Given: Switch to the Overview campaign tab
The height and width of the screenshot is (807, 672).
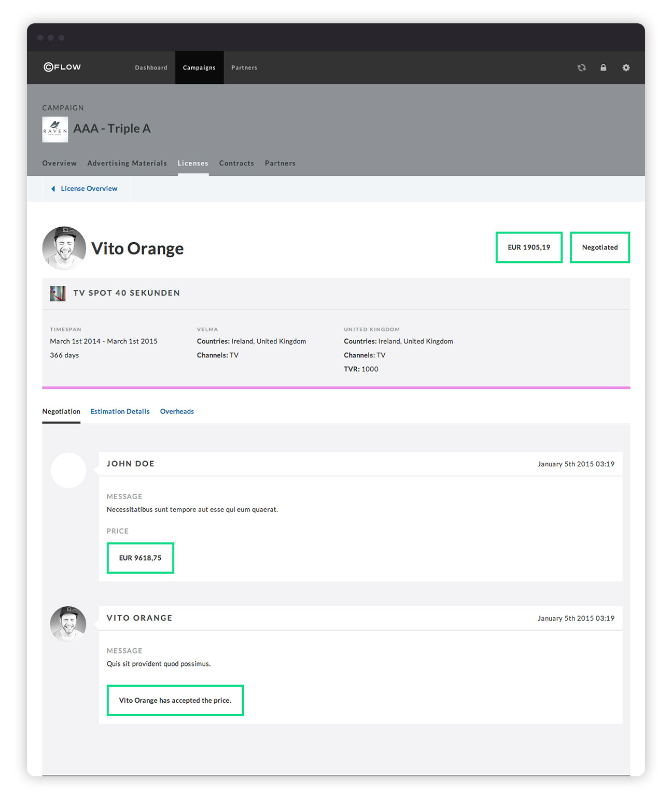Looking at the screenshot, I should [60, 163].
